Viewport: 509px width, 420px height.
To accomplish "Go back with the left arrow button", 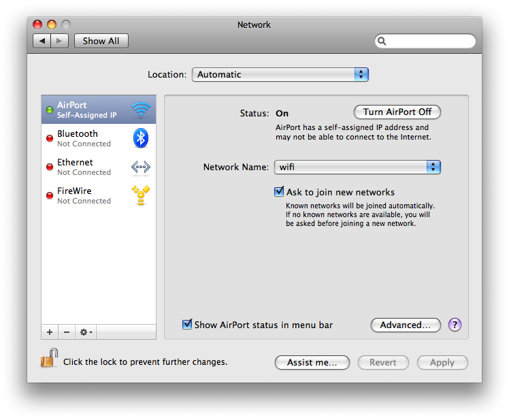I will pyautogui.click(x=42, y=41).
